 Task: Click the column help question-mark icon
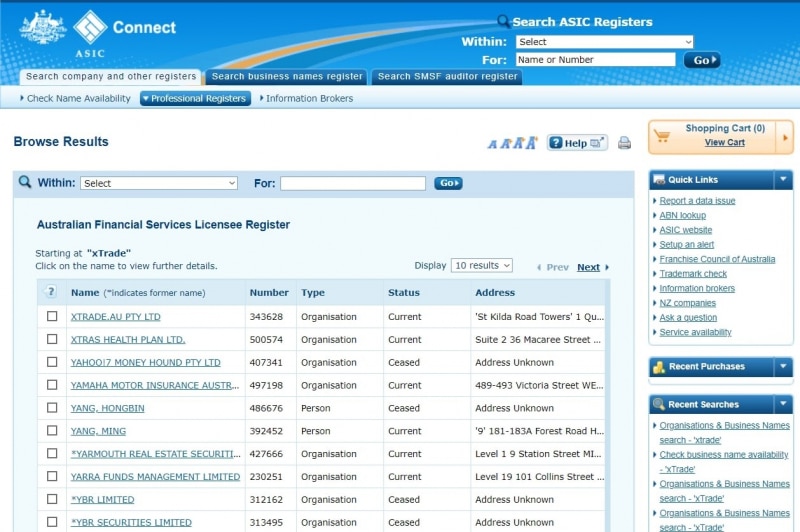tap(51, 292)
